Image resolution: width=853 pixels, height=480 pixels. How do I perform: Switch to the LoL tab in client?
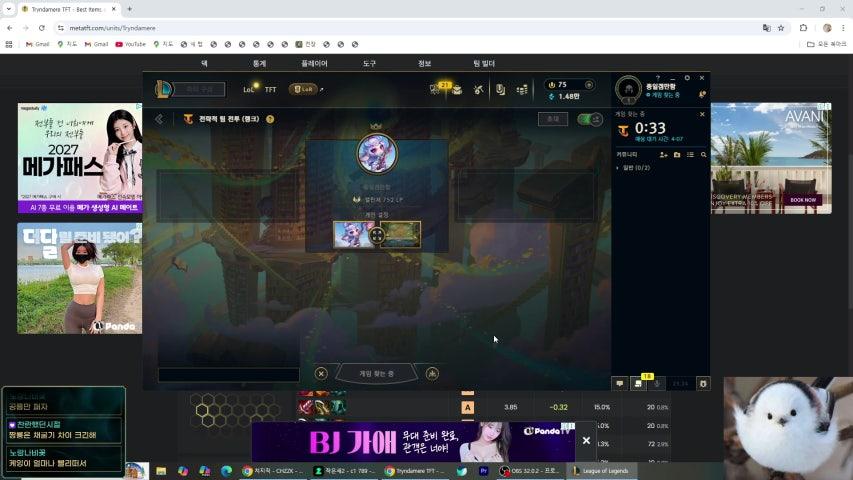(x=249, y=89)
